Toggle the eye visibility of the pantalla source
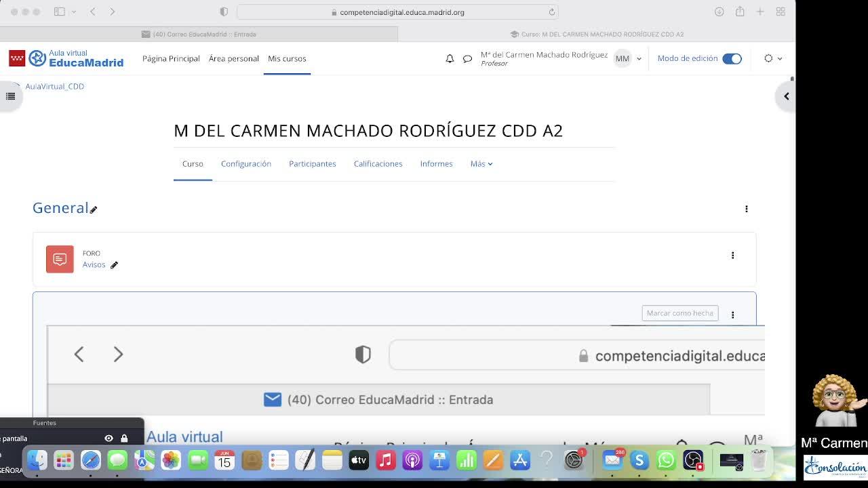The image size is (868, 488). 108,439
